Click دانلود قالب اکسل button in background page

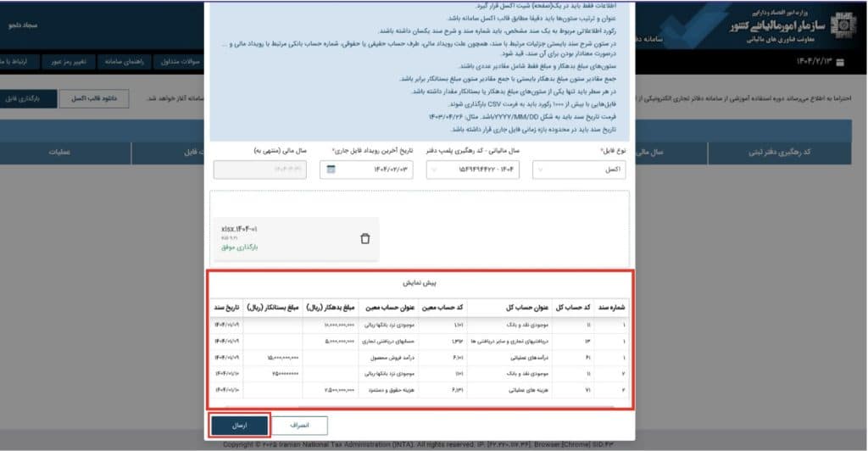[x=94, y=98]
